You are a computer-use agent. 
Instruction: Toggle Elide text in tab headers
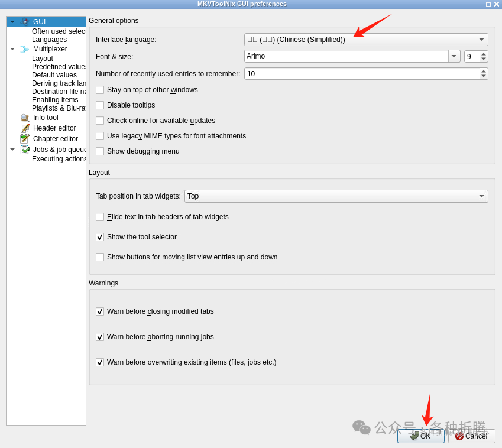coord(100,217)
